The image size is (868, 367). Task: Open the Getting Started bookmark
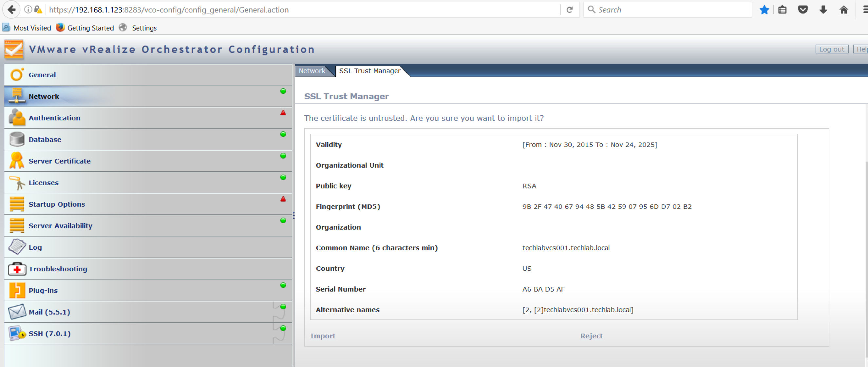click(x=85, y=28)
